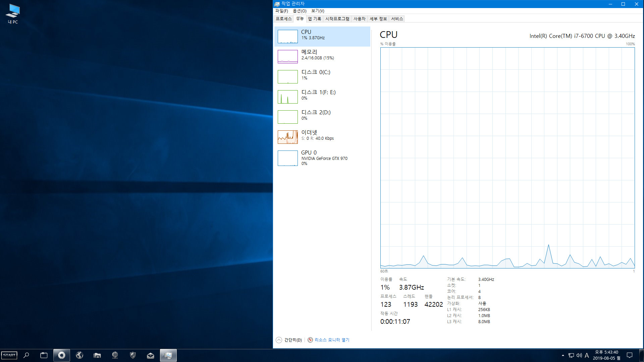The width and height of the screenshot is (644, 362).
Task: Open the File Explorer taskbar icon
Action: (x=97, y=355)
